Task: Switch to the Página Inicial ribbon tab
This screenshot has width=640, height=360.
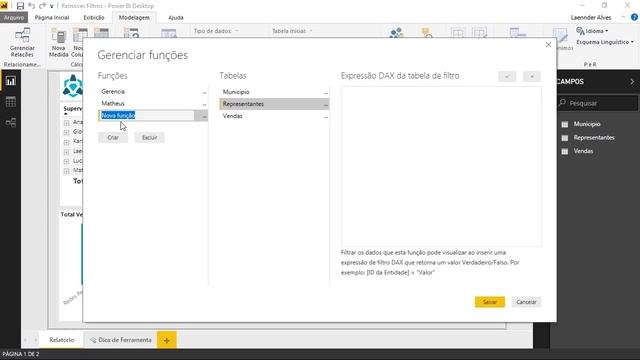Action: (52, 18)
